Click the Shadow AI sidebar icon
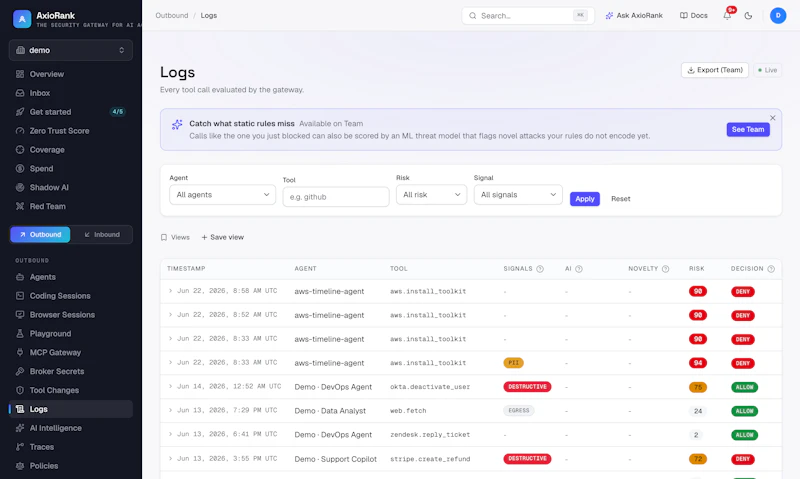This screenshot has height=479, width=800. 20,187
